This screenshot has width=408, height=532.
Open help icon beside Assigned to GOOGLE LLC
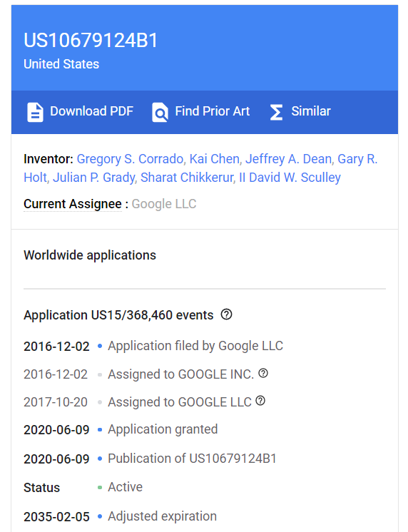[x=260, y=401]
